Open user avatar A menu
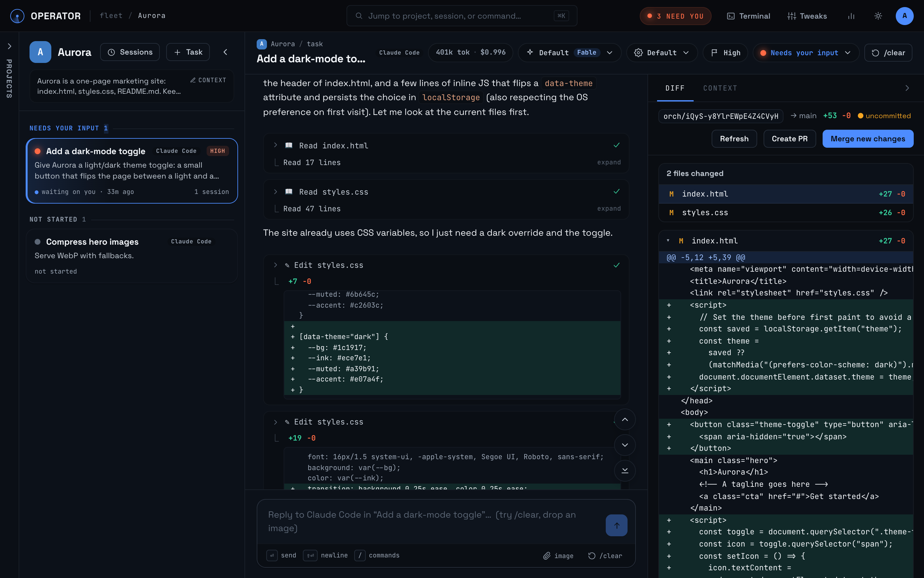Viewport: 924px width, 578px height. click(904, 16)
